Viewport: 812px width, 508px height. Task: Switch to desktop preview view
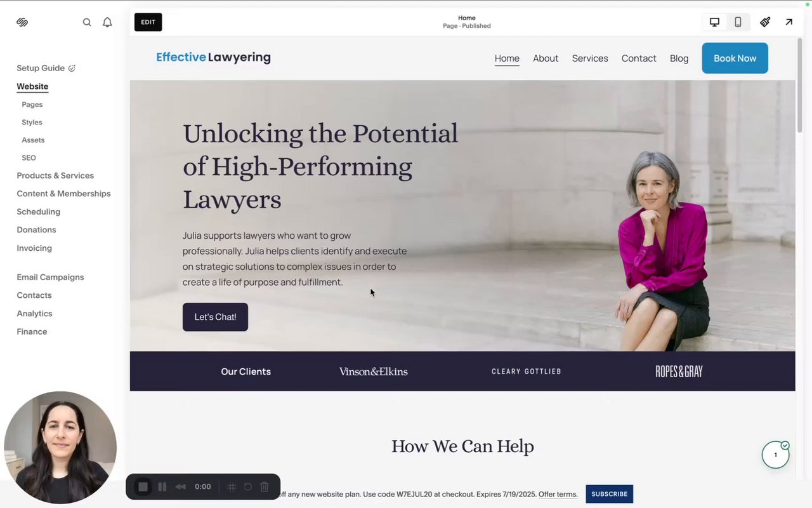[714, 22]
